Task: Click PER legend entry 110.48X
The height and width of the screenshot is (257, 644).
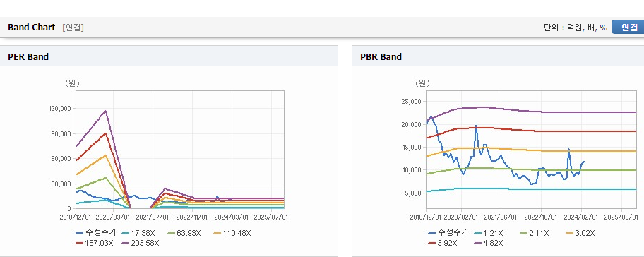Action: 232,233
